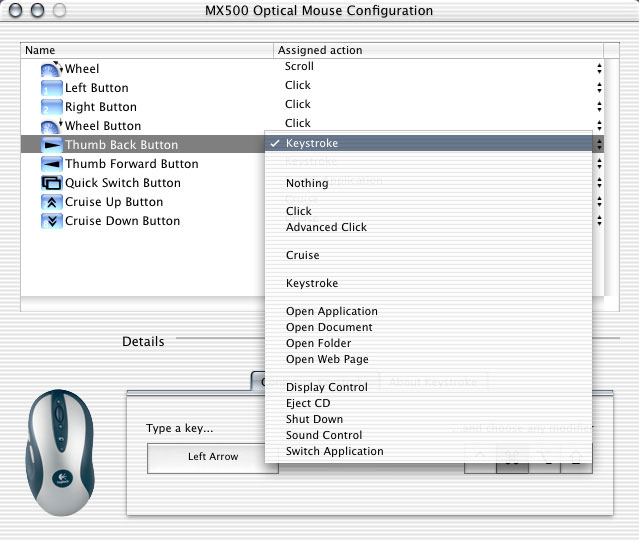Click the Click action for Left Button
This screenshot has height=541, width=639.
click(x=297, y=85)
